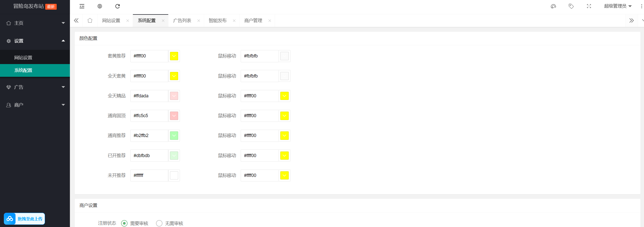
Task: Open 已开推荐 row's 鼠标移动 yellow swatch
Action: tap(284, 156)
